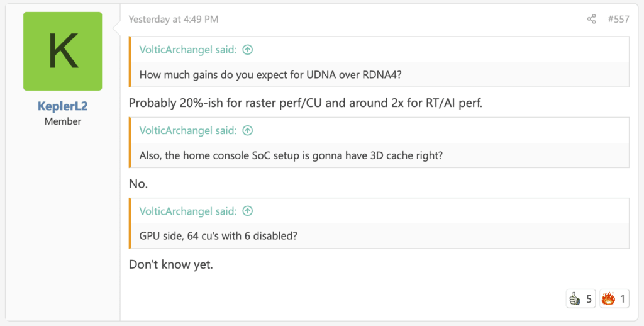This screenshot has height=326, width=644.
Task: Open the KeplerL2 username profile link
Action: pyautogui.click(x=63, y=106)
